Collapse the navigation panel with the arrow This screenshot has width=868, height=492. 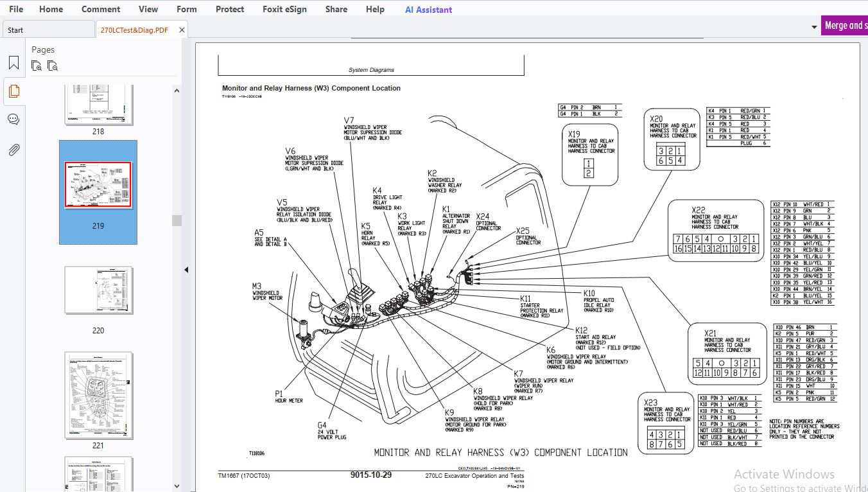[186, 270]
